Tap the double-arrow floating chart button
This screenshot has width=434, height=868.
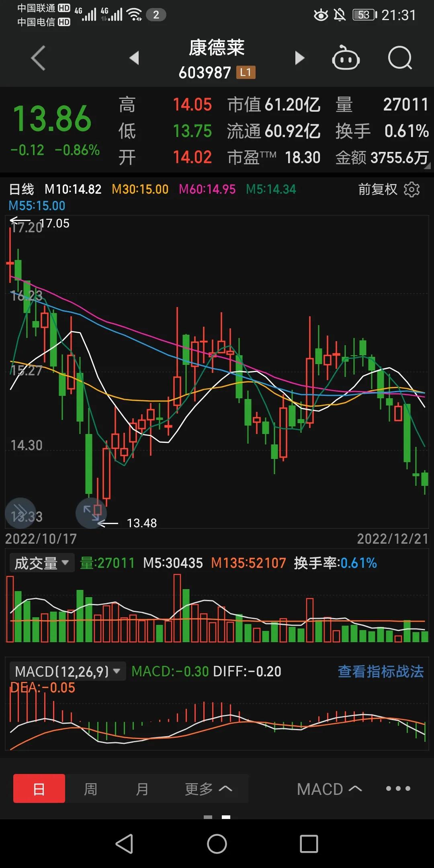point(20,513)
